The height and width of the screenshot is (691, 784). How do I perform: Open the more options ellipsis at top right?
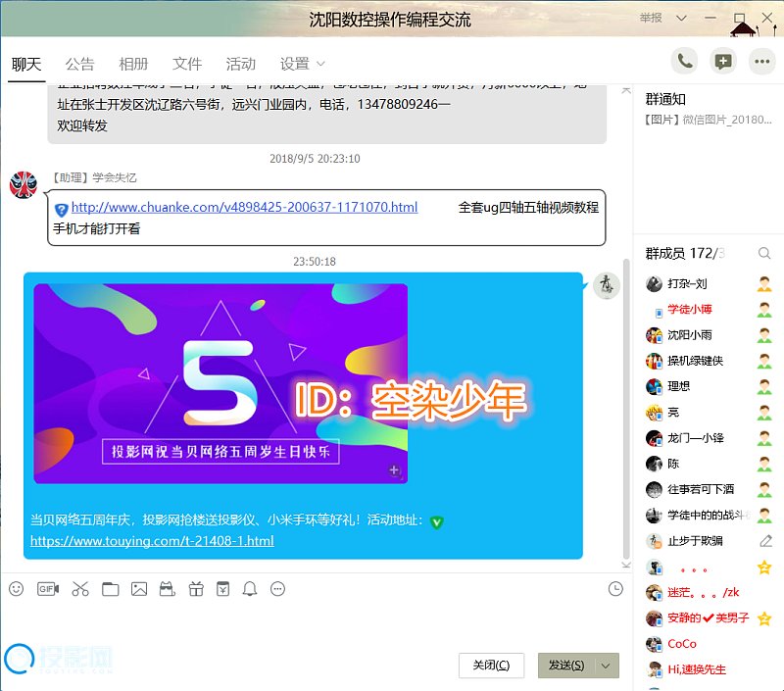762,62
